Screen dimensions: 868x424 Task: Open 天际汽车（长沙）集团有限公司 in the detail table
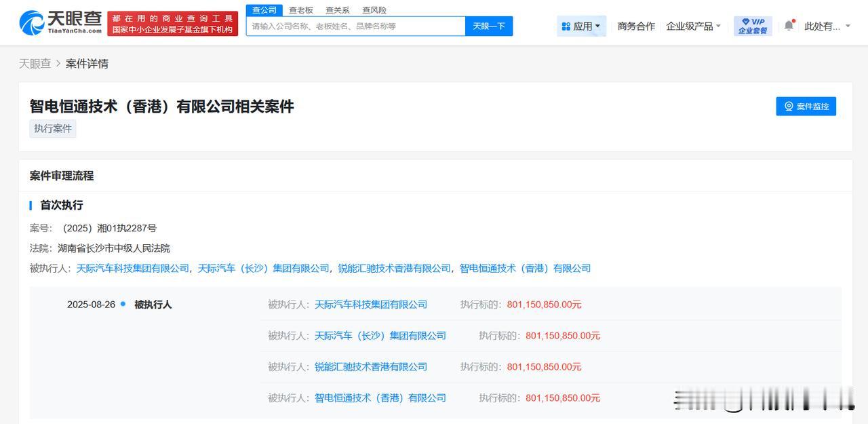pyautogui.click(x=380, y=336)
